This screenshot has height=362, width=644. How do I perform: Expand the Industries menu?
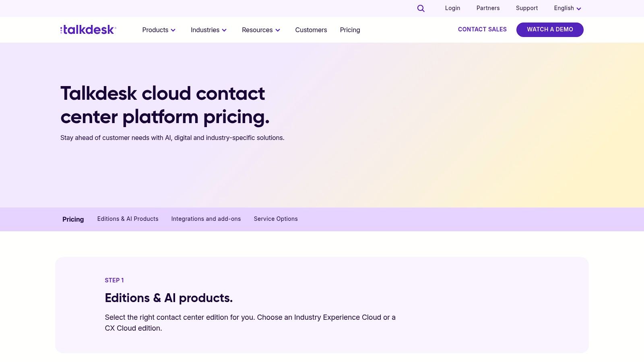click(x=205, y=30)
